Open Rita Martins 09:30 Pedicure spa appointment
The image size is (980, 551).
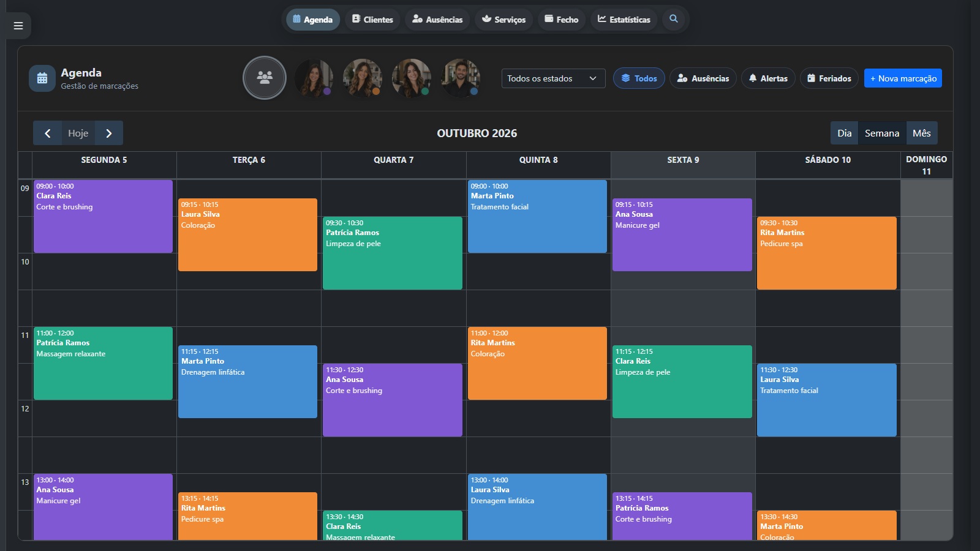827,253
